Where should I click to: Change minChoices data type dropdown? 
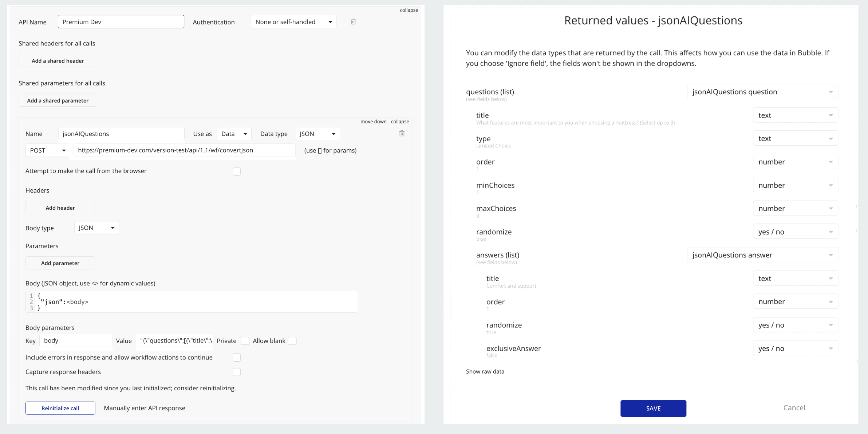pyautogui.click(x=795, y=185)
